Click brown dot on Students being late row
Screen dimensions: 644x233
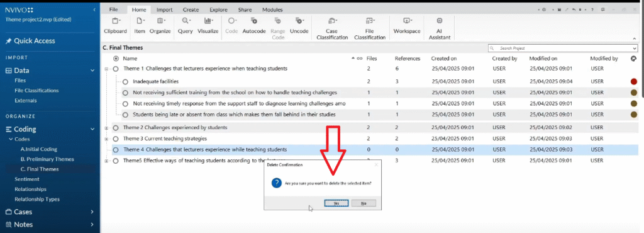pos(633,115)
